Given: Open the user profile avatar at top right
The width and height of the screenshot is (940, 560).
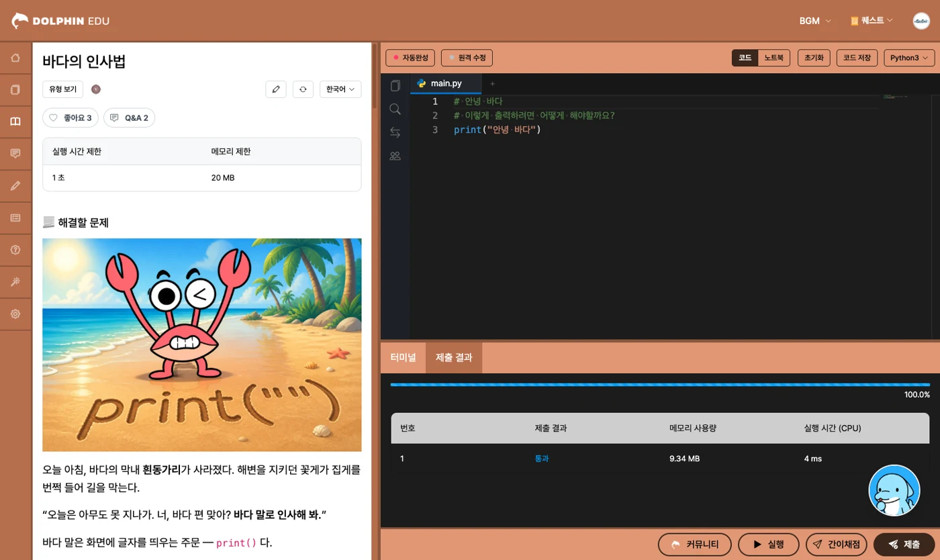Looking at the screenshot, I should tap(921, 21).
